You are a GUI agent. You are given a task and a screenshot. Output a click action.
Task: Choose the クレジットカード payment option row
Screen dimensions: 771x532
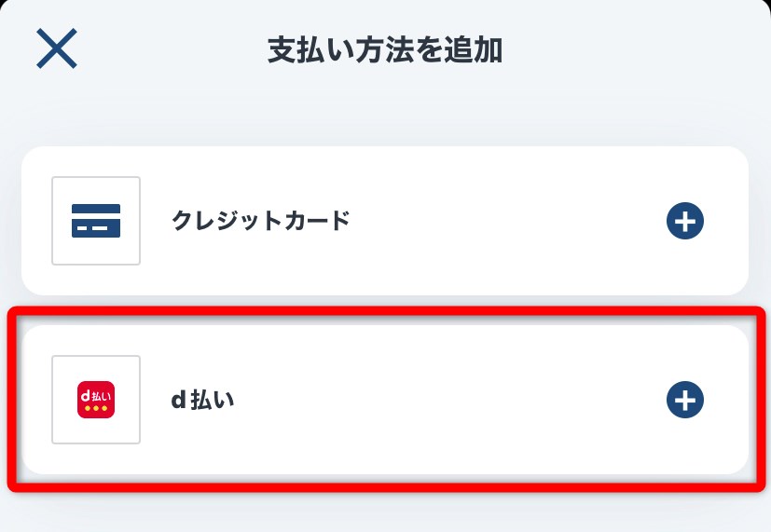tap(385, 221)
